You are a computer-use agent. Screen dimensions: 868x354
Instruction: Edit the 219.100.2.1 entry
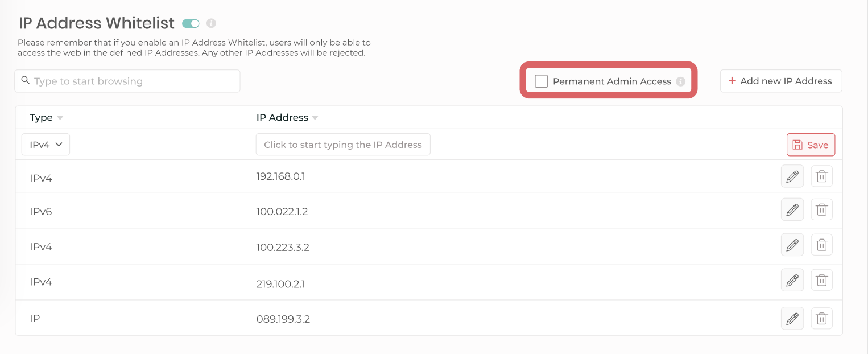[x=792, y=280]
